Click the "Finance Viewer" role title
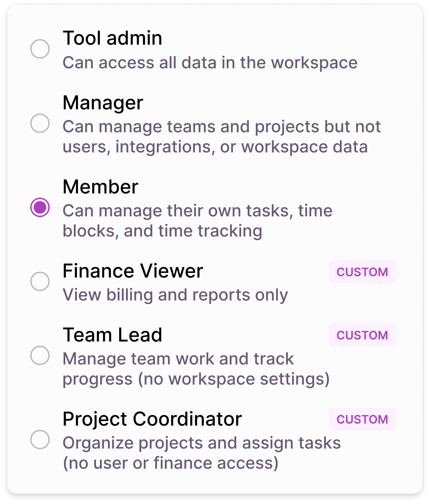This screenshot has height=504, width=430. 133,271
